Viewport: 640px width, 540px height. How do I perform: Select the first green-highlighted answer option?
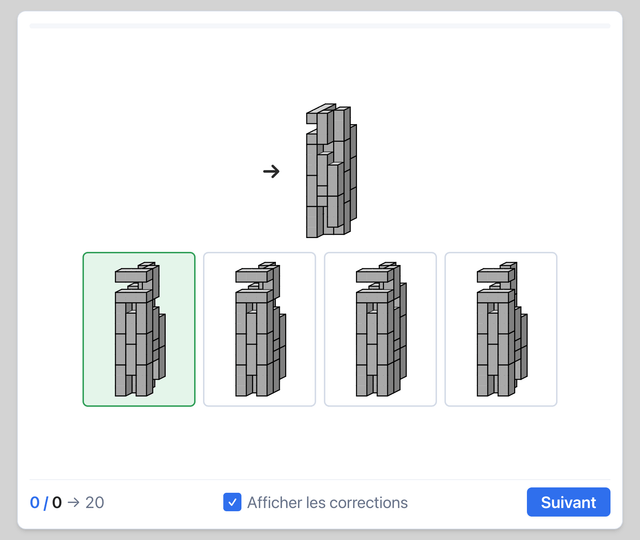(139, 329)
